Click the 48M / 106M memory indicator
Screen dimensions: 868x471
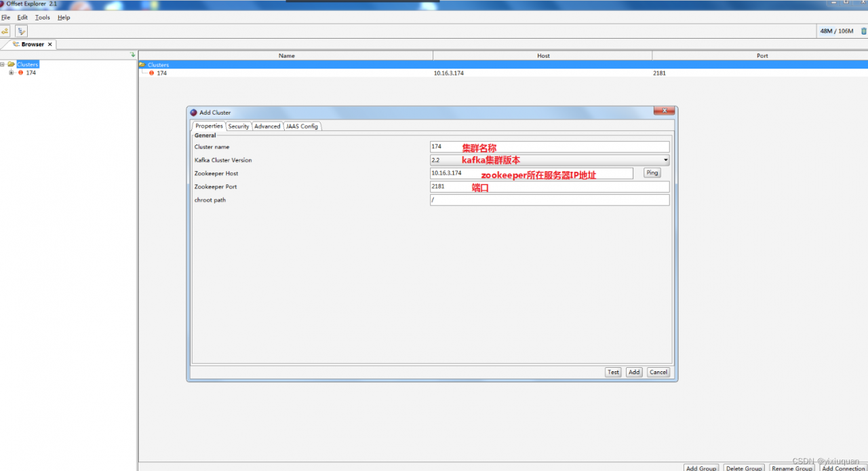(x=836, y=31)
